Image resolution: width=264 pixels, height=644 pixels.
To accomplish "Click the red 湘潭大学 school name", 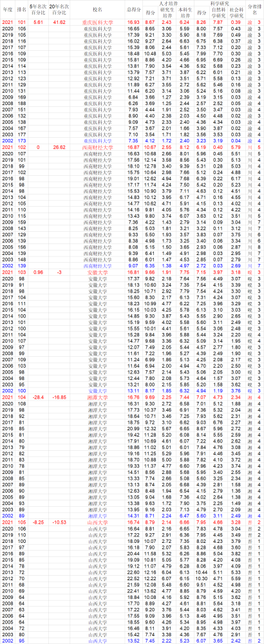I will 98,396.
